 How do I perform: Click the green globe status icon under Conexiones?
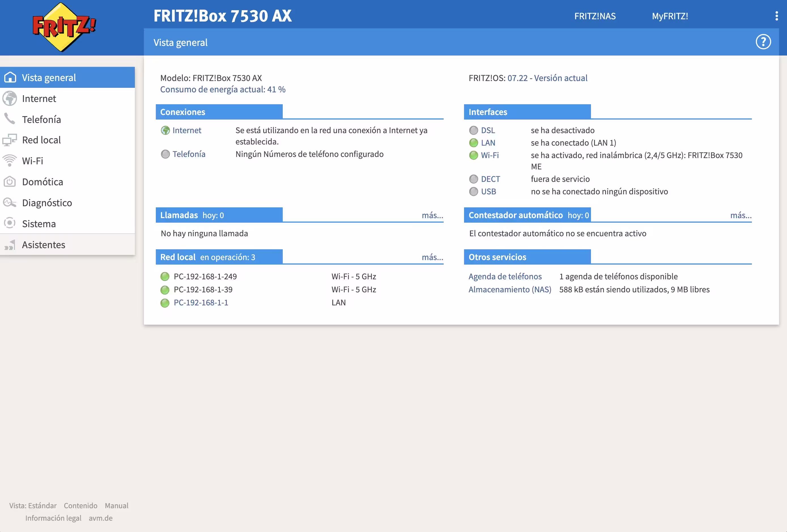165,130
